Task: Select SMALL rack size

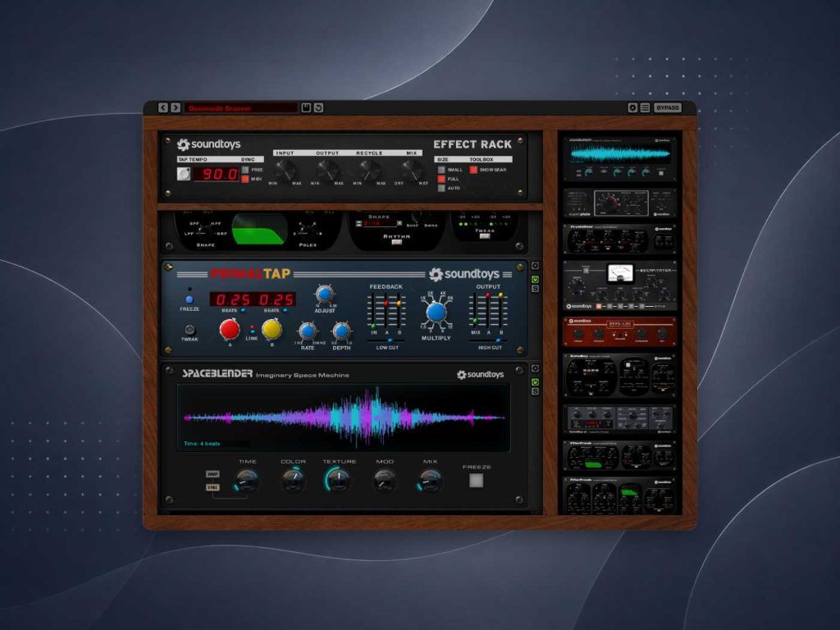Action: (x=441, y=170)
